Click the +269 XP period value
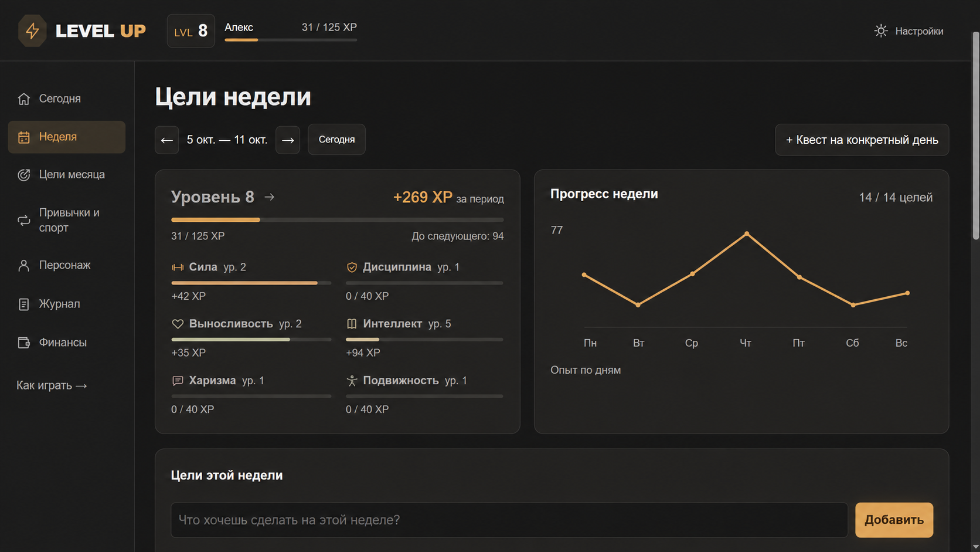 pyautogui.click(x=423, y=197)
